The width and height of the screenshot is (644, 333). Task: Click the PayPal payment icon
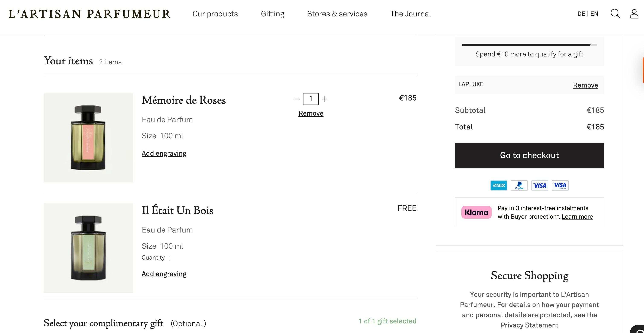coord(519,185)
